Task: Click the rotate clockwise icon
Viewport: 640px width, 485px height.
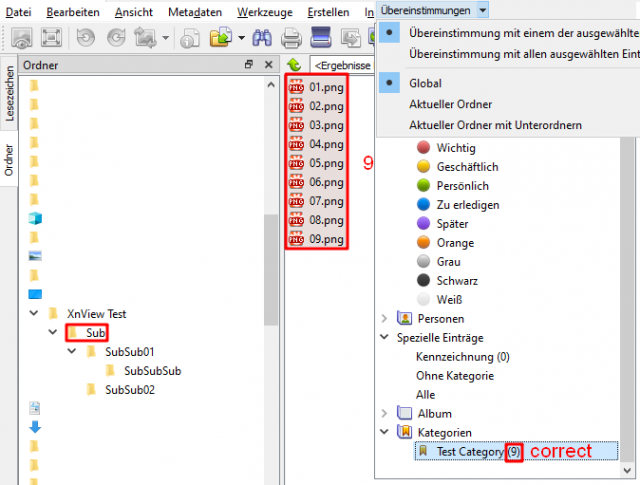Action: (116, 38)
